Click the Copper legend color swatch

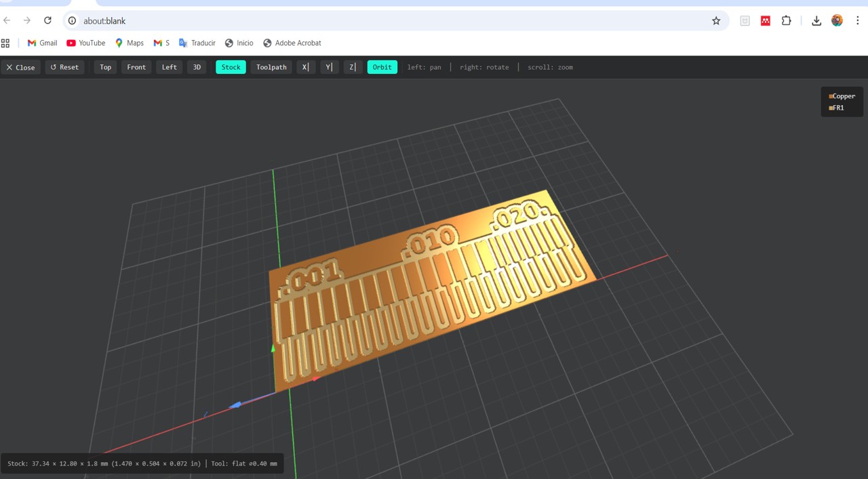(831, 96)
